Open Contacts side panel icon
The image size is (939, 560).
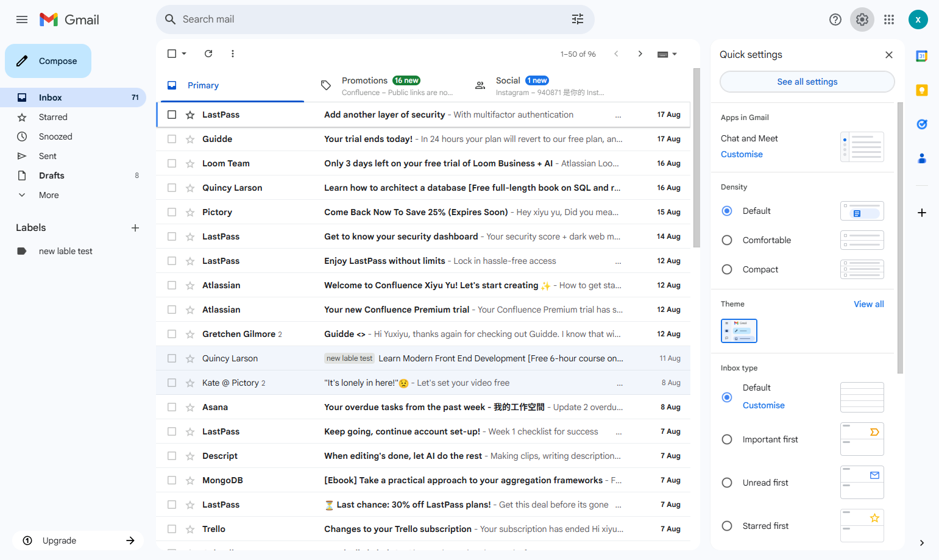922,158
